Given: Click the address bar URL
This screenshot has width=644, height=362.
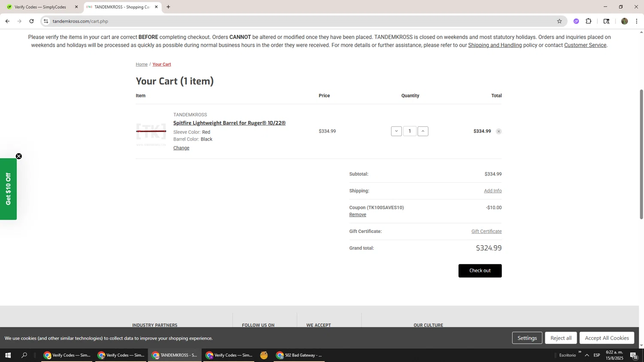Looking at the screenshot, I should point(80,21).
